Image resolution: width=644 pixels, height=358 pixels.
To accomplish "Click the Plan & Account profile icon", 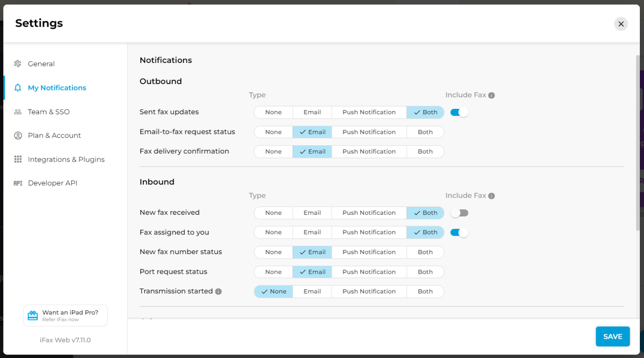I will click(18, 136).
